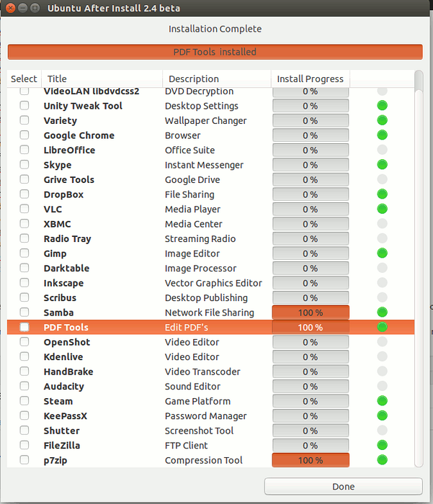Image resolution: width=433 pixels, height=504 pixels.
Task: Click the green indicator in the p7zip row
Action: pyautogui.click(x=382, y=460)
